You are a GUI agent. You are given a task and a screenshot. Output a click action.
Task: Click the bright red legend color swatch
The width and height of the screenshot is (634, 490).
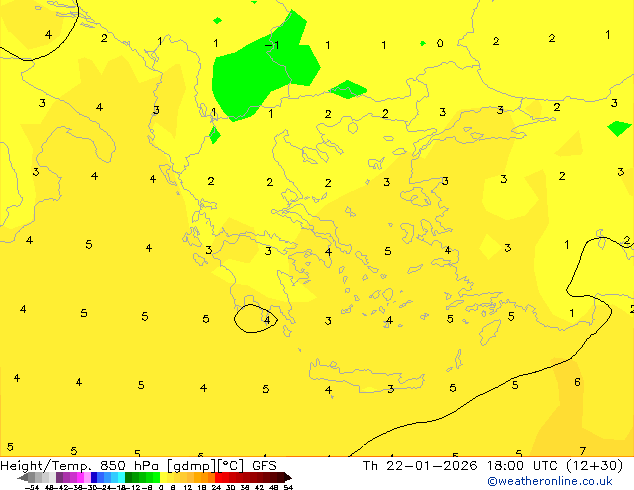pyautogui.click(x=218, y=477)
